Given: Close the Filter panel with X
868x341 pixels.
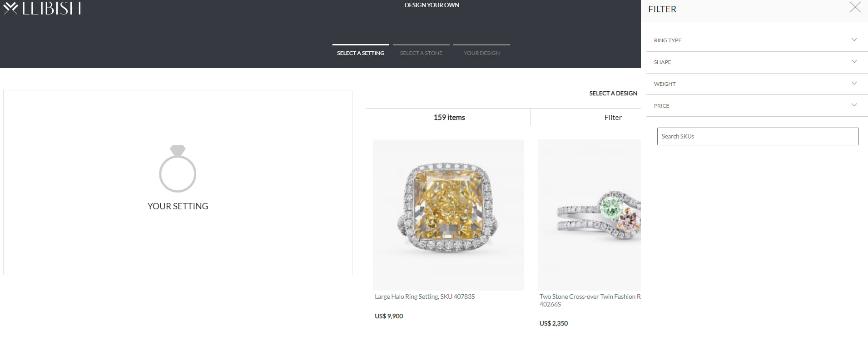Looking at the screenshot, I should click(855, 7).
